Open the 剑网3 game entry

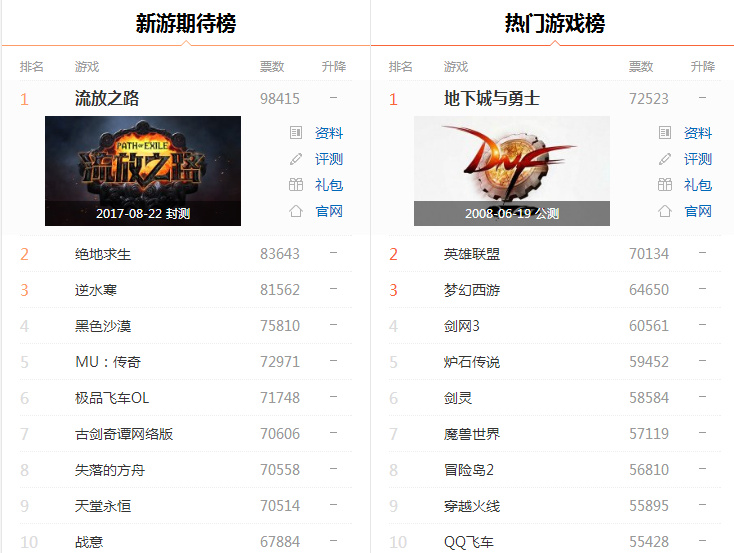(x=462, y=326)
